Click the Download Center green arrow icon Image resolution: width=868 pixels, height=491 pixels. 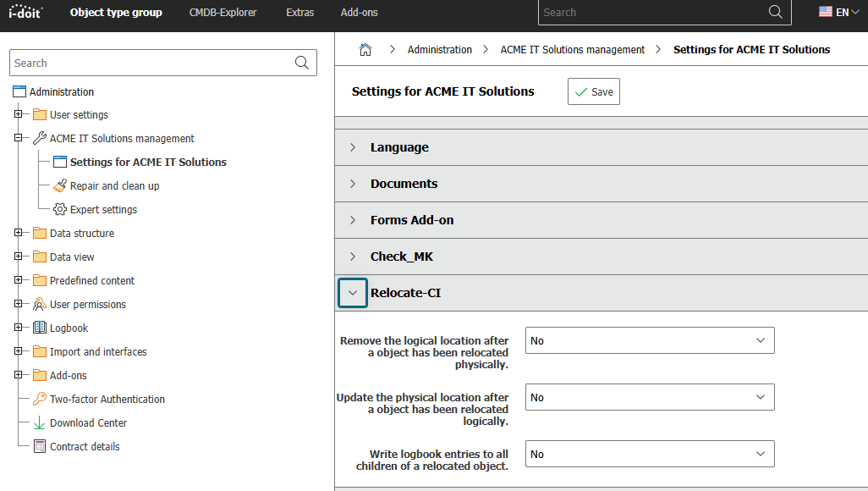click(39, 422)
